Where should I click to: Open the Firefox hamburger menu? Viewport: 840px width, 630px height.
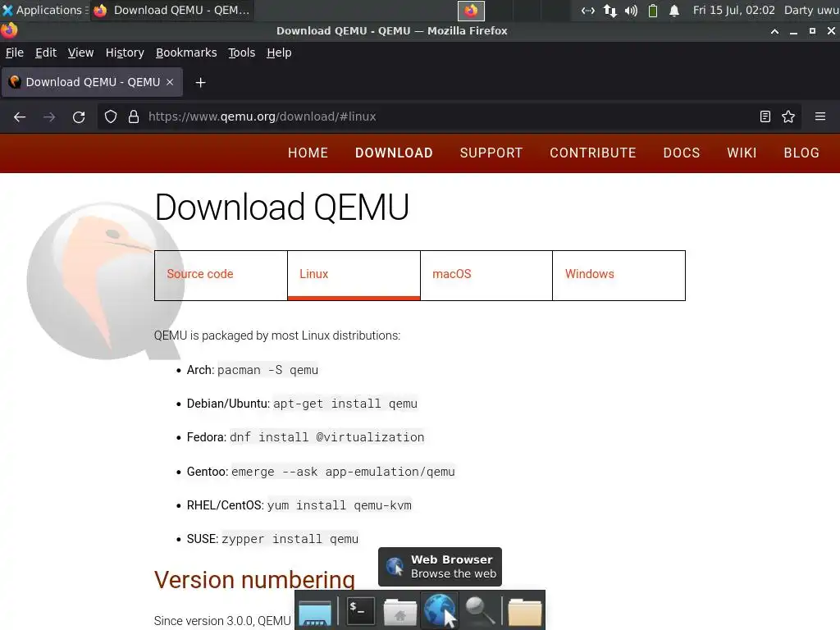[x=820, y=116]
